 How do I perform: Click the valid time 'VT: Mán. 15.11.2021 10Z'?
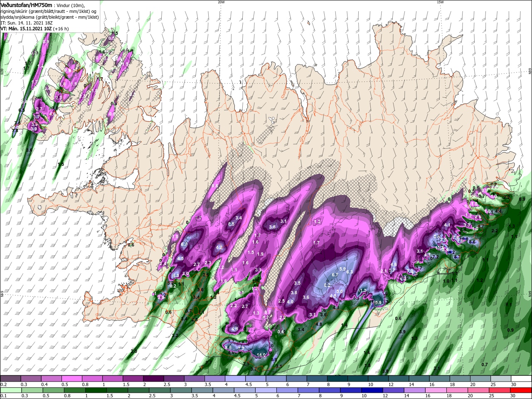(26, 29)
